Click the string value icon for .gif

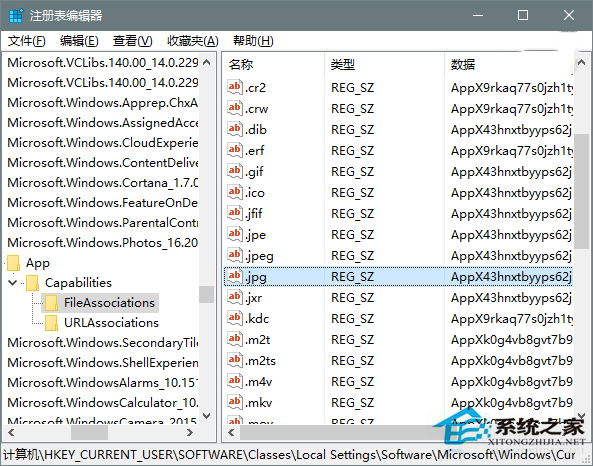pyautogui.click(x=234, y=171)
